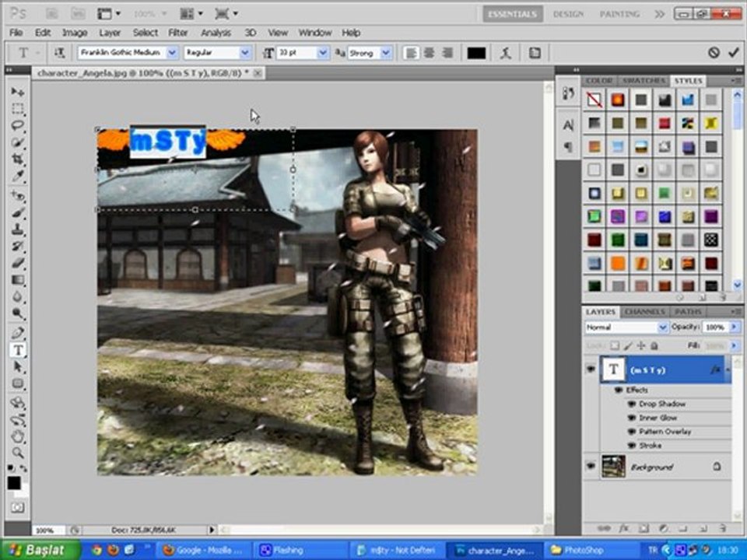The height and width of the screenshot is (560, 747).
Task: Select the Eyedropper tool
Action: click(x=18, y=177)
